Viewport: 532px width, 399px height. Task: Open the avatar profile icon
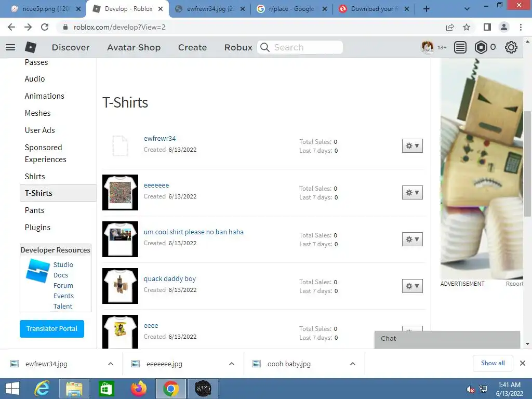click(427, 47)
